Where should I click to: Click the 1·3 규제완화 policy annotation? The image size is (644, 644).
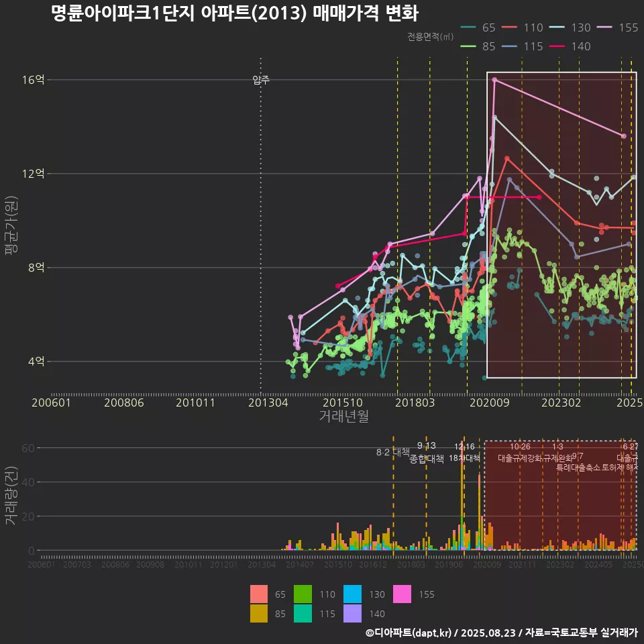[557, 452]
